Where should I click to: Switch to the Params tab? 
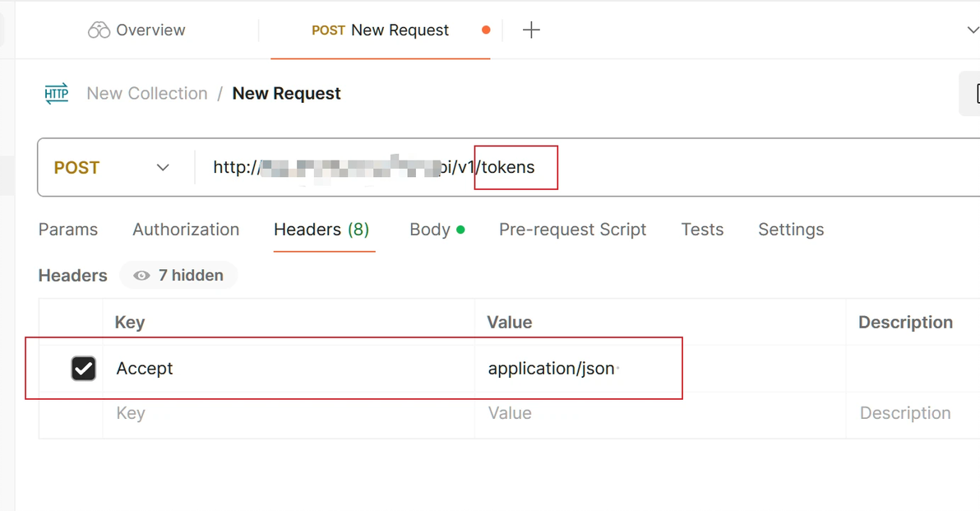coord(68,230)
